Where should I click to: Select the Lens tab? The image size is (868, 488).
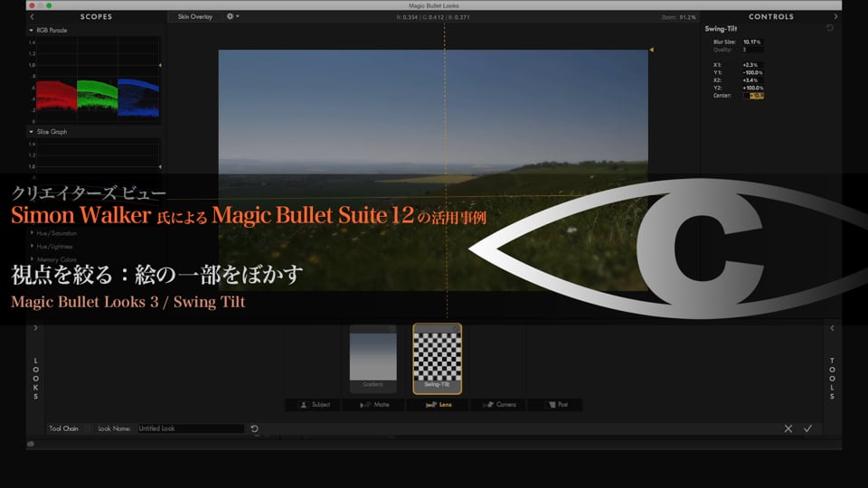tap(439, 405)
